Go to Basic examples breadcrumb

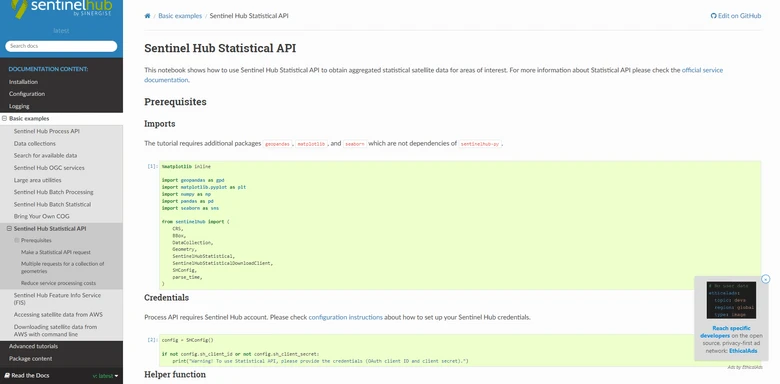coord(180,16)
